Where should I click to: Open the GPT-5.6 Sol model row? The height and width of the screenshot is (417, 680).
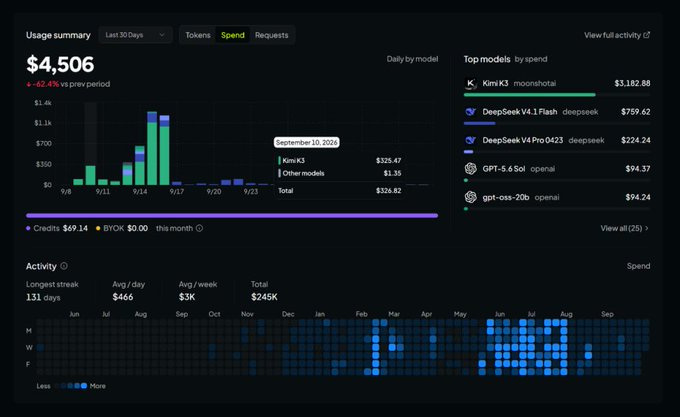click(557, 172)
